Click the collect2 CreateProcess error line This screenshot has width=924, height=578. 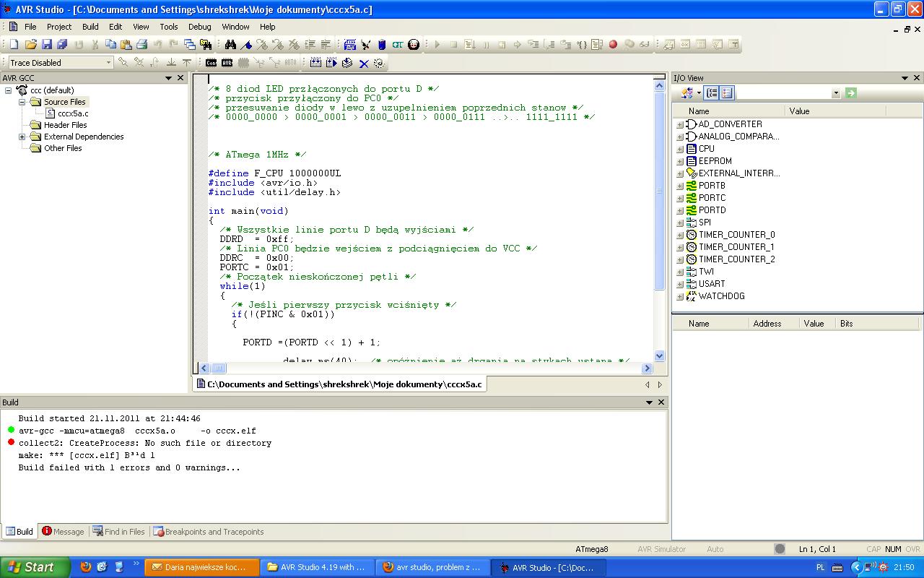pos(144,443)
